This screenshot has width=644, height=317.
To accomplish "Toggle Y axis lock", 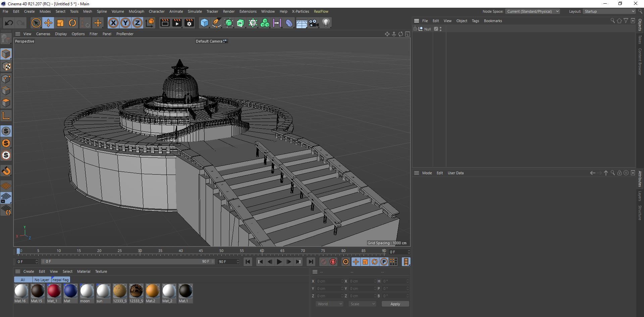I will [x=125, y=23].
